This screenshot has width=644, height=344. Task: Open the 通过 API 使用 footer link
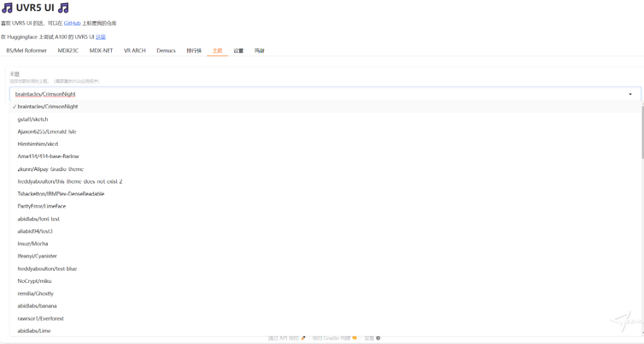(287, 338)
